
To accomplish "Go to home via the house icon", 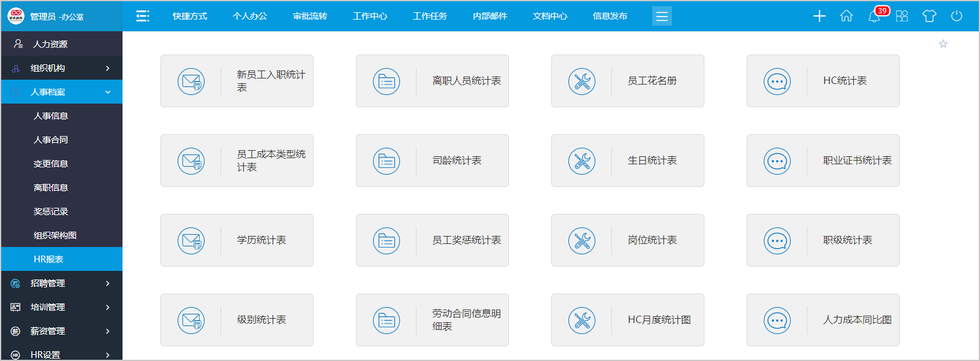I will coord(846,16).
